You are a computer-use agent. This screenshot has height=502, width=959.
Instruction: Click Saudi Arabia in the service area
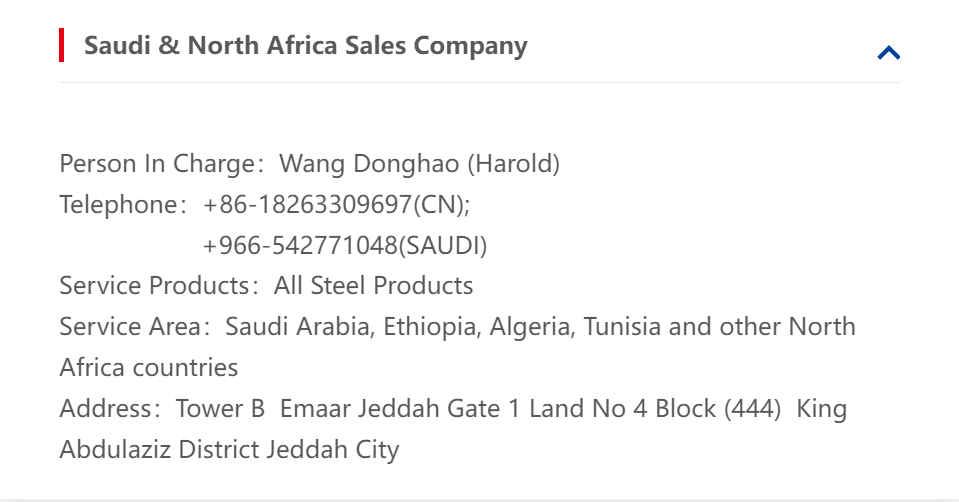point(296,328)
